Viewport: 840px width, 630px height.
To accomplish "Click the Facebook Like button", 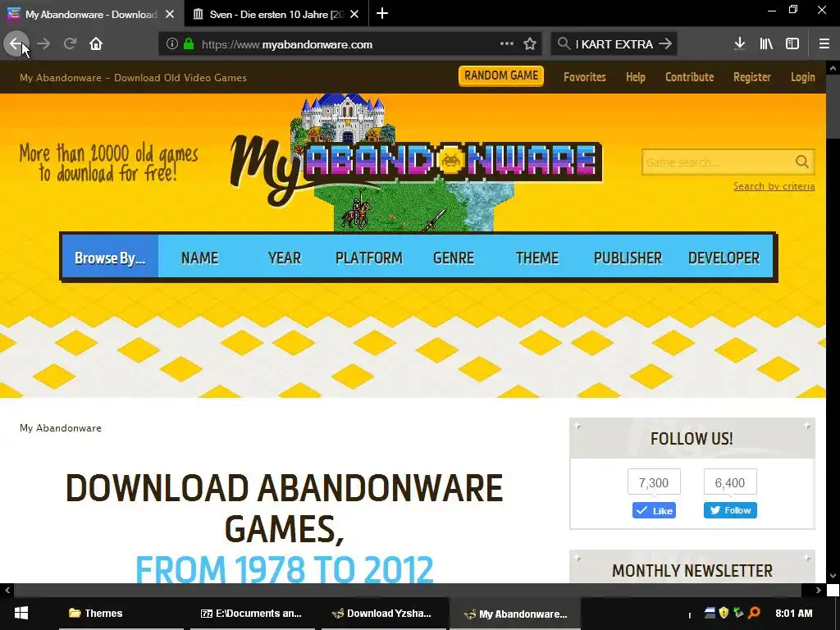I will (654, 510).
